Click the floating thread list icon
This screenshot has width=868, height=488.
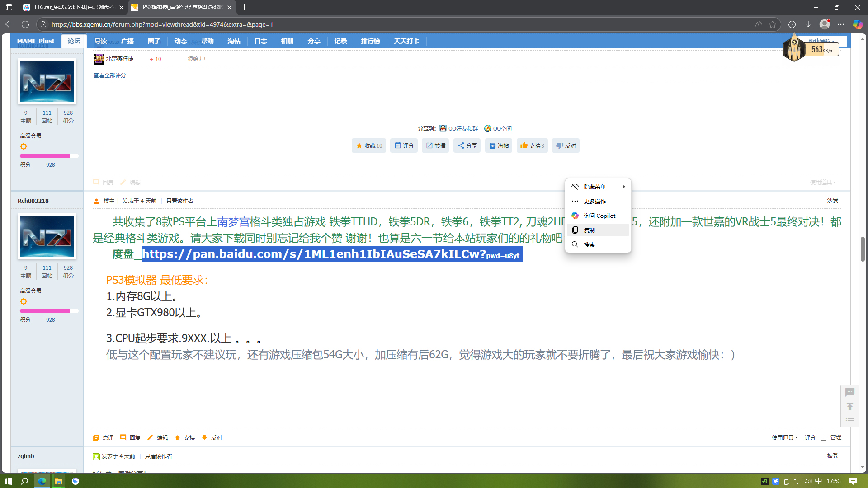point(850,420)
